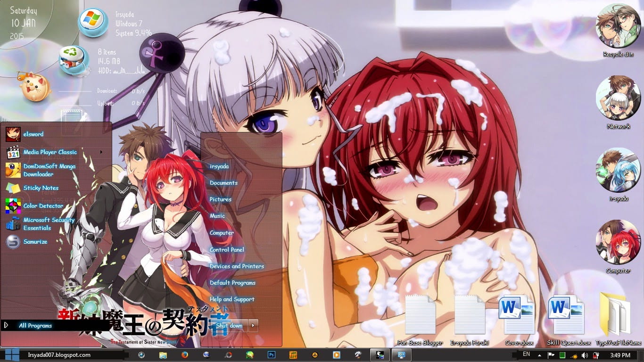Select Control Panel in the Start menu
The image size is (644, 362).
[x=226, y=249]
